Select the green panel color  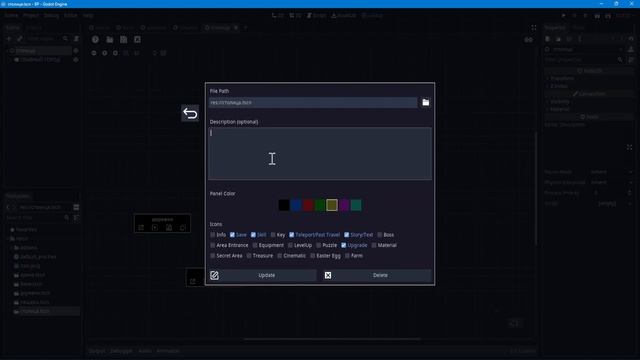pyautogui.click(x=320, y=205)
